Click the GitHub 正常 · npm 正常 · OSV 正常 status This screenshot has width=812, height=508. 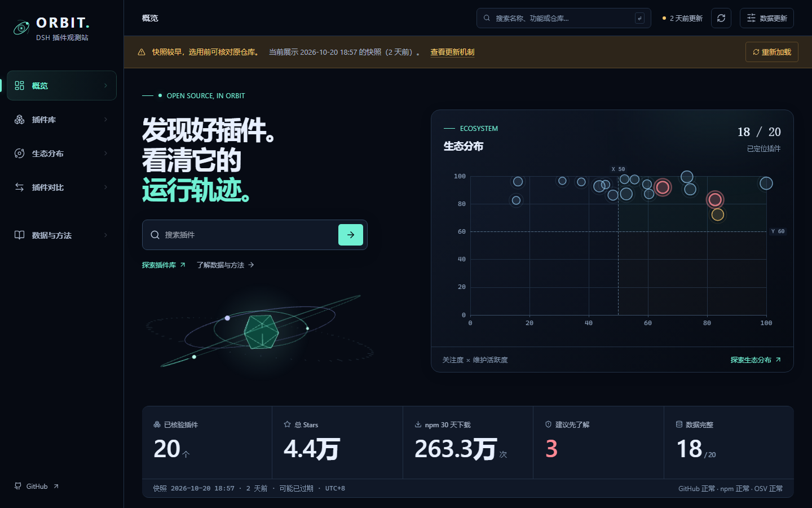pyautogui.click(x=730, y=489)
